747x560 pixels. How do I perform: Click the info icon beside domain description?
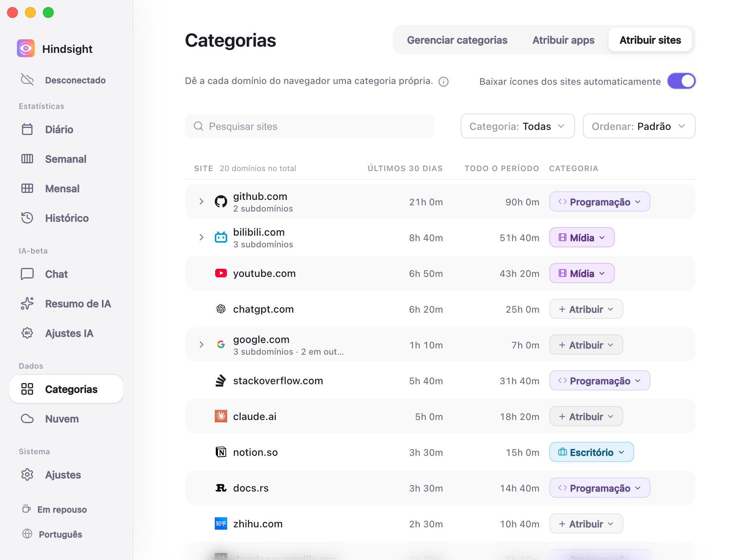[x=444, y=82]
